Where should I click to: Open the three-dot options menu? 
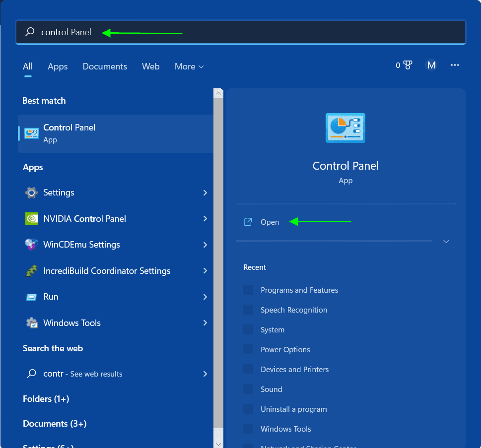pos(455,65)
